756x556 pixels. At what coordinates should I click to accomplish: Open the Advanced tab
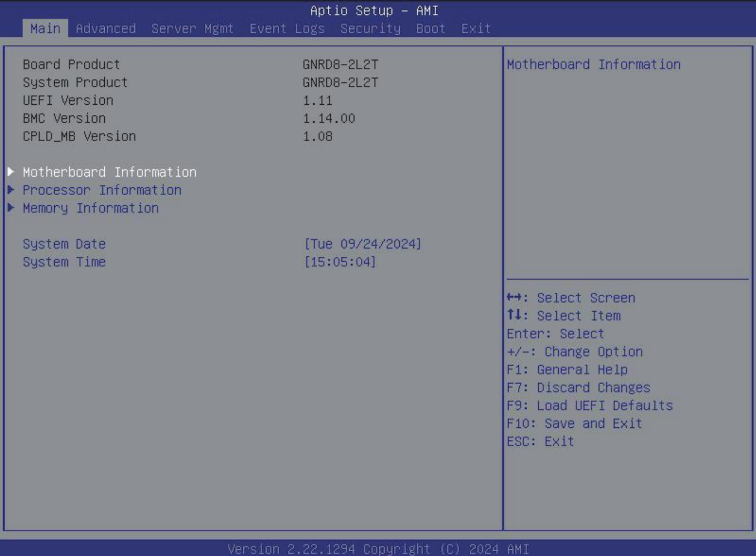click(106, 28)
